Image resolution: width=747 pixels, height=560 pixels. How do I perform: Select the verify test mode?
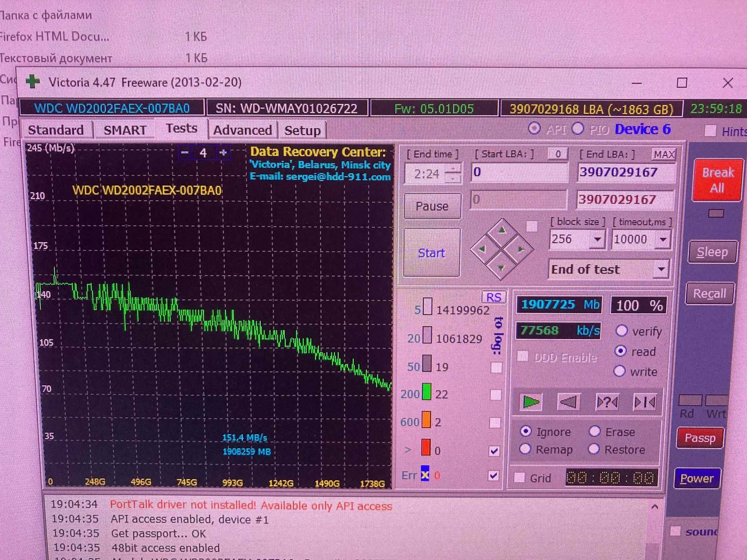622,330
